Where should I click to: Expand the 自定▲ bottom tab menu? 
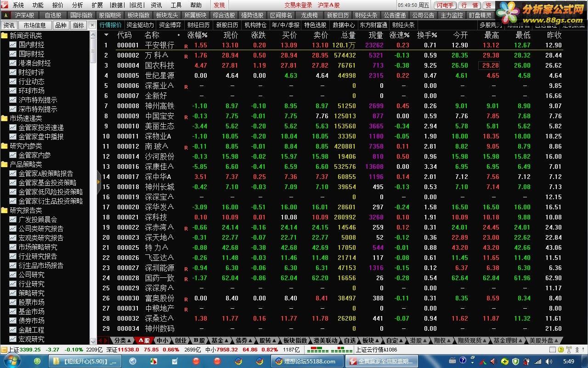[395, 340]
